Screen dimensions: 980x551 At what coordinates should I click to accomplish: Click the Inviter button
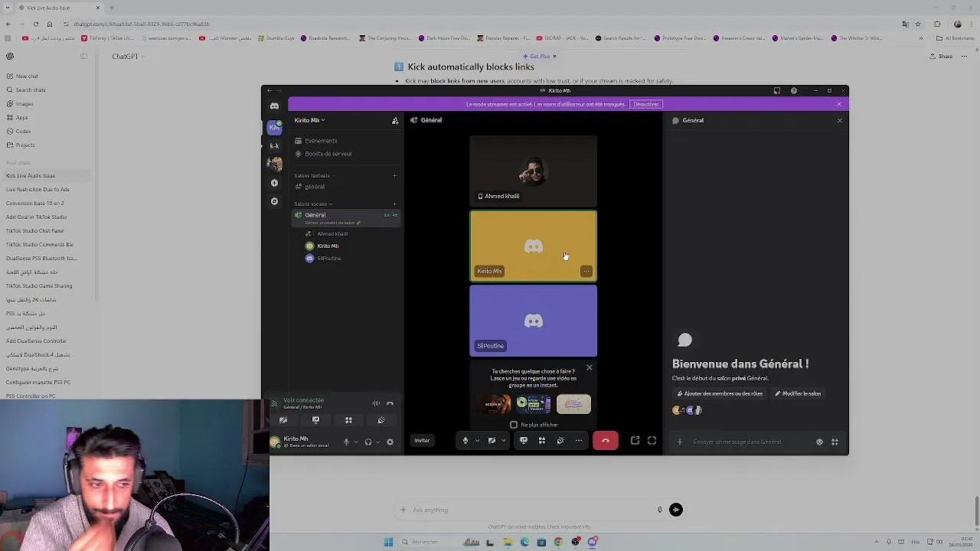pyautogui.click(x=422, y=441)
